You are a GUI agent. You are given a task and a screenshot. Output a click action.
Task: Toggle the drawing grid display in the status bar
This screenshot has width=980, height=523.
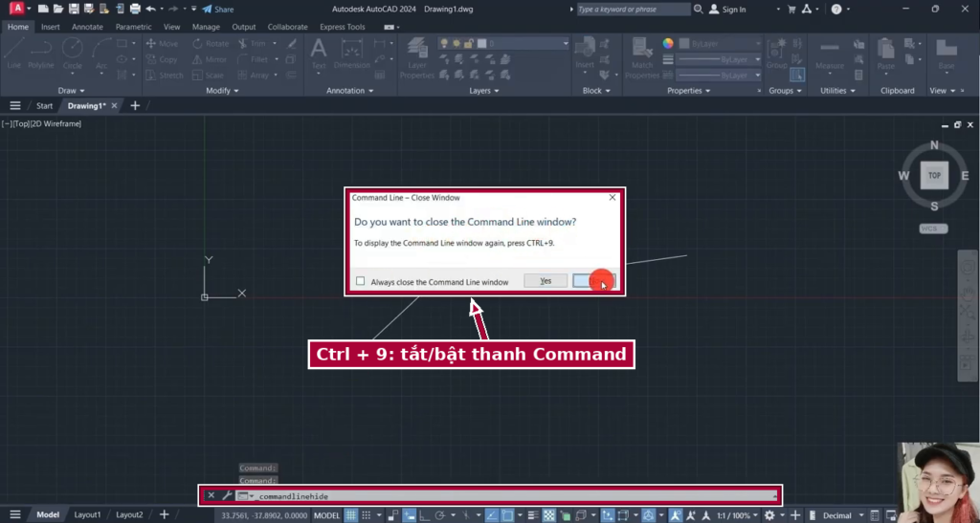351,515
